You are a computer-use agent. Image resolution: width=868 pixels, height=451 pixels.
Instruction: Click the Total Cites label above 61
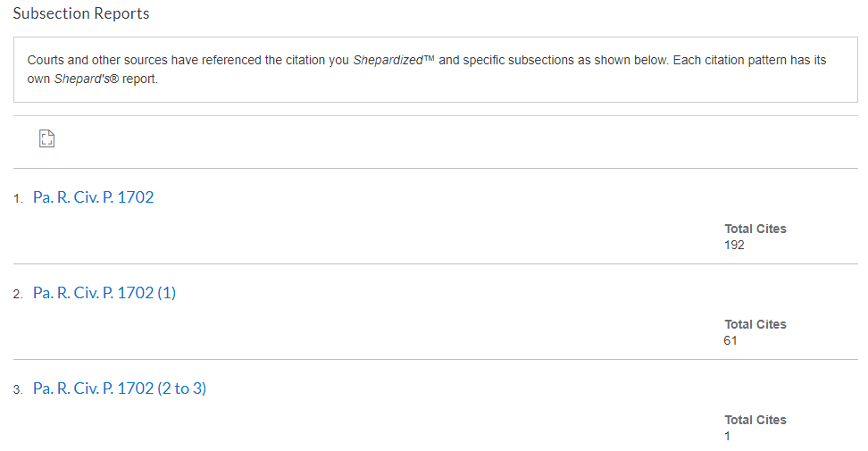click(x=755, y=324)
